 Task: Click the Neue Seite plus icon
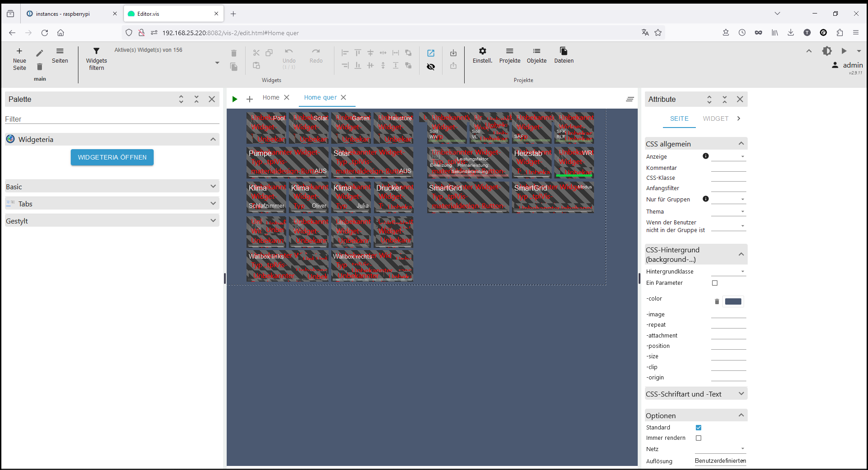tap(19, 51)
